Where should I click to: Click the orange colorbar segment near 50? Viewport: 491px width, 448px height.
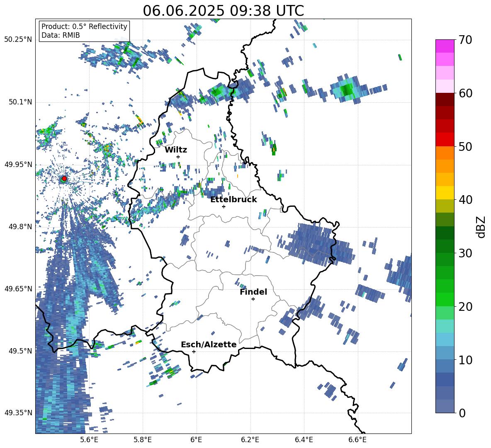point(445,153)
